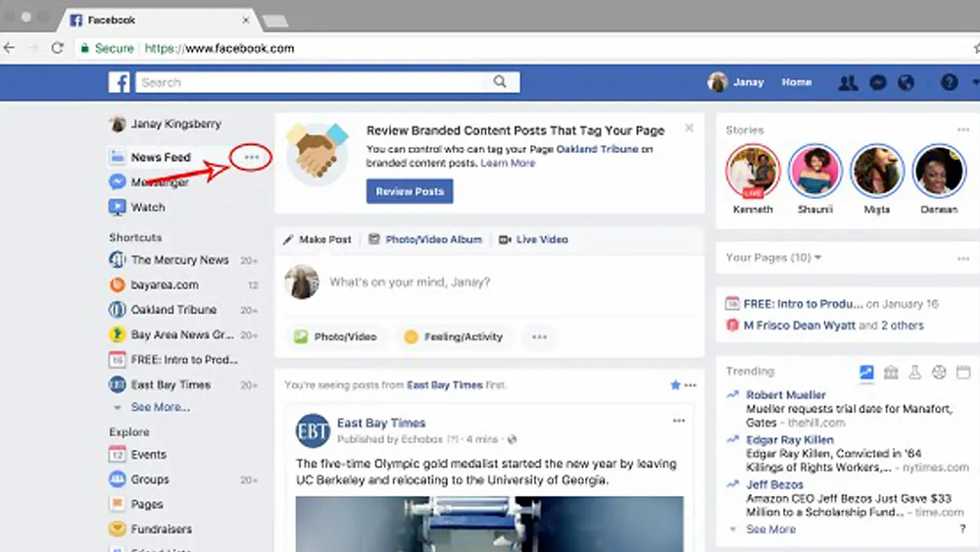980x552 pixels.
Task: Open Jeff Bezos trending topic
Action: tap(774, 485)
